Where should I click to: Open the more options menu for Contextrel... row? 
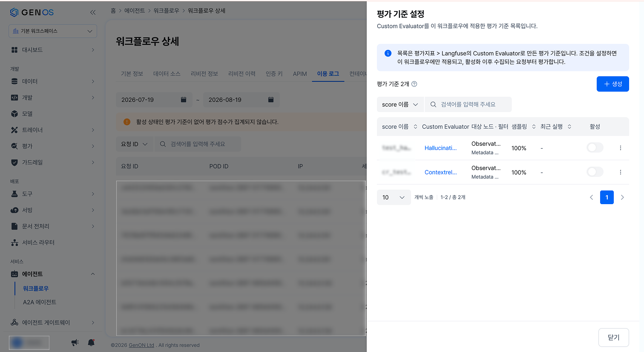(620, 172)
